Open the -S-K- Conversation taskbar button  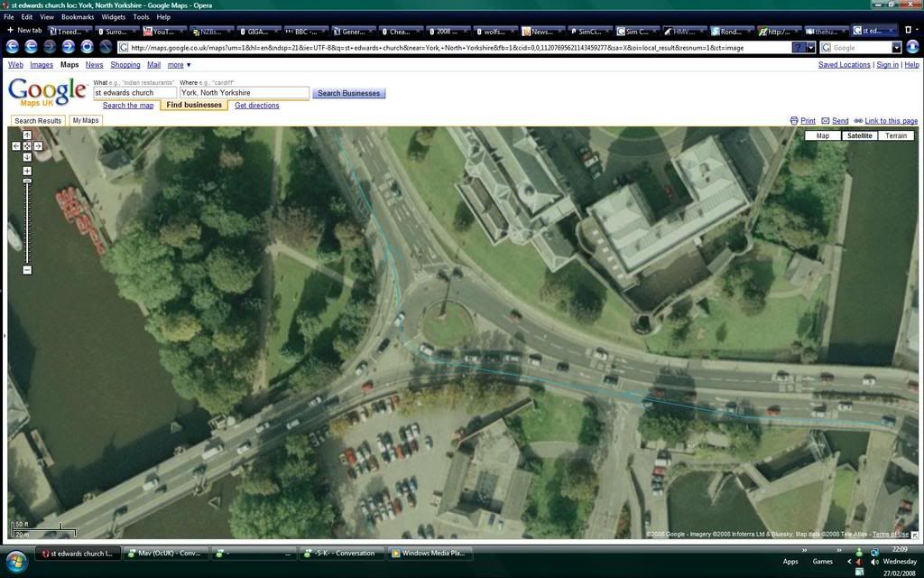pyautogui.click(x=342, y=554)
